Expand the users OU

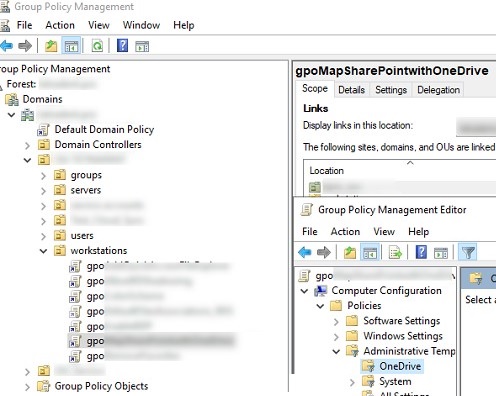click(x=43, y=236)
